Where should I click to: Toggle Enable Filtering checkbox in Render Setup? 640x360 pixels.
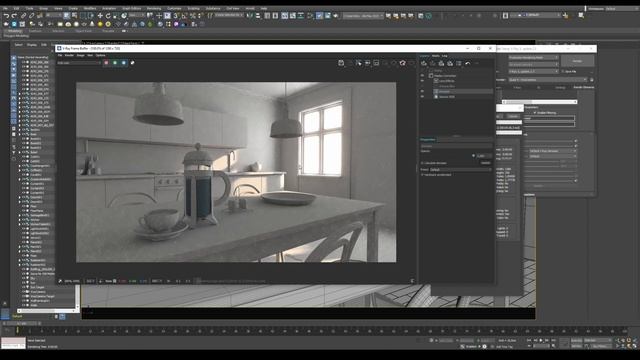point(535,113)
